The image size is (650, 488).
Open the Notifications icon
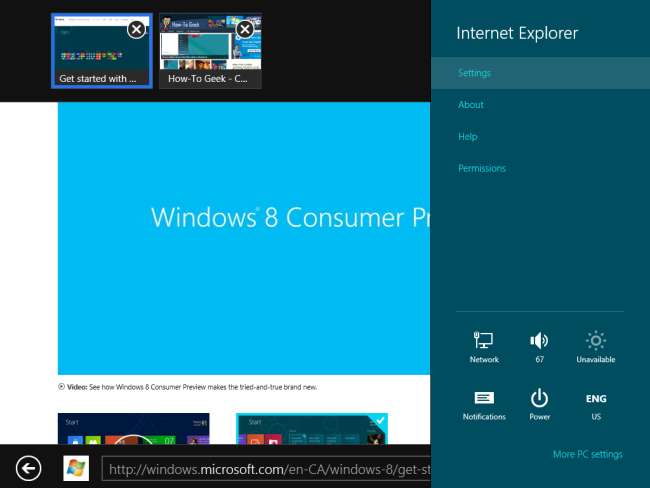click(484, 405)
